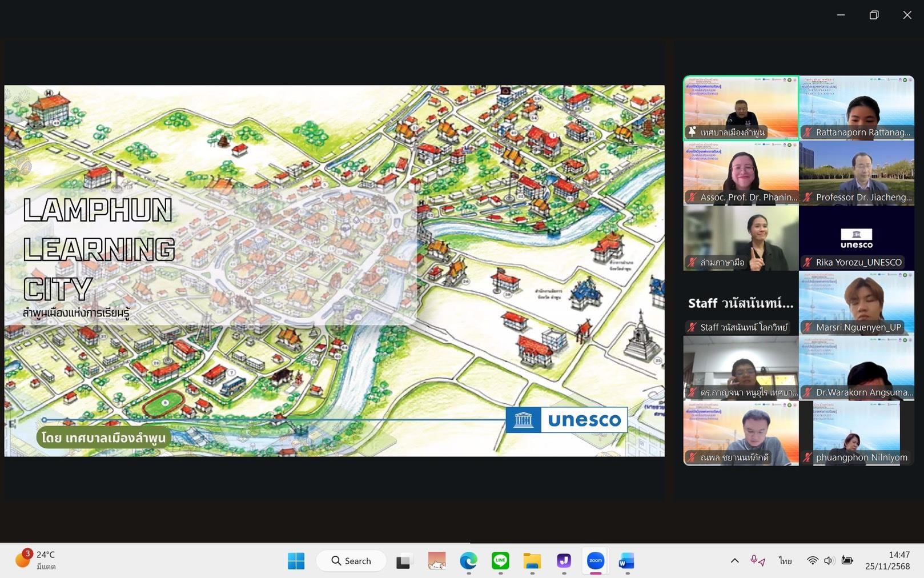Select the เทศบาลเมืองลำพูน speaker video tile
The image size is (924, 578).
[741, 108]
